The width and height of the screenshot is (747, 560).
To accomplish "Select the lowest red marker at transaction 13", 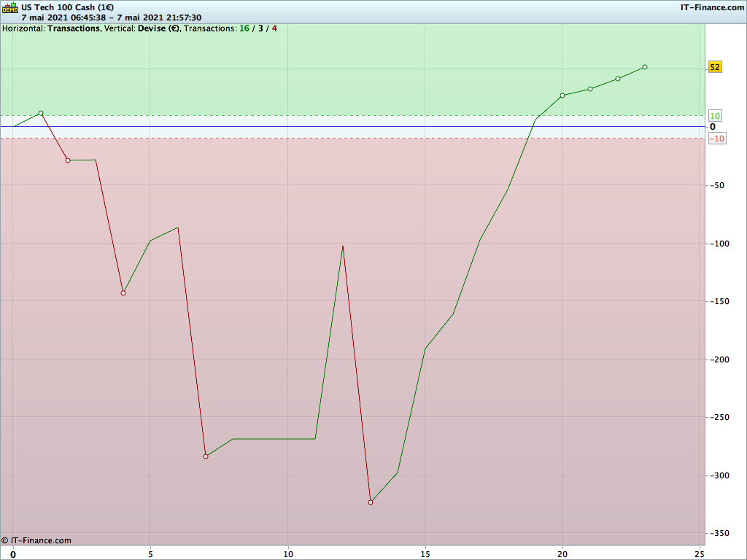I will (x=371, y=502).
